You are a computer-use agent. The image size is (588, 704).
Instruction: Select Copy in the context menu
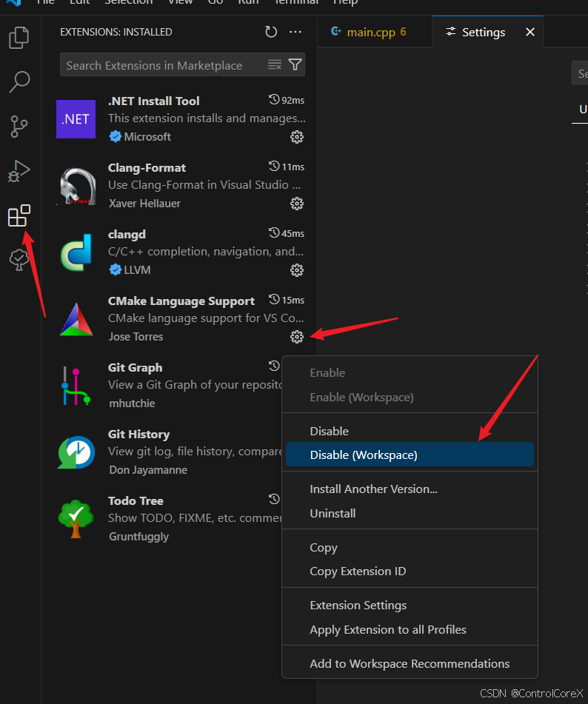click(x=410, y=548)
